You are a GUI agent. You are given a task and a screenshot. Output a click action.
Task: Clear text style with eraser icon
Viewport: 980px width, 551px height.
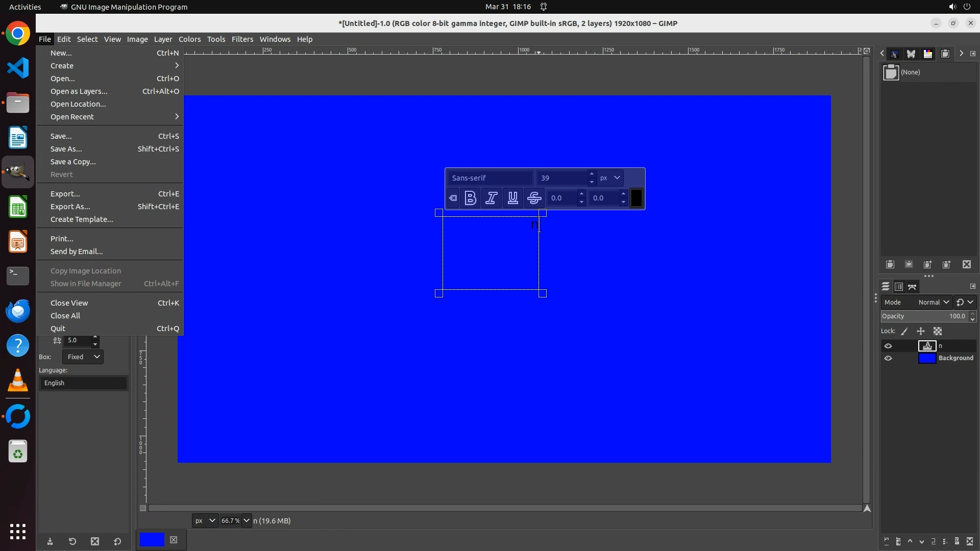tap(453, 198)
